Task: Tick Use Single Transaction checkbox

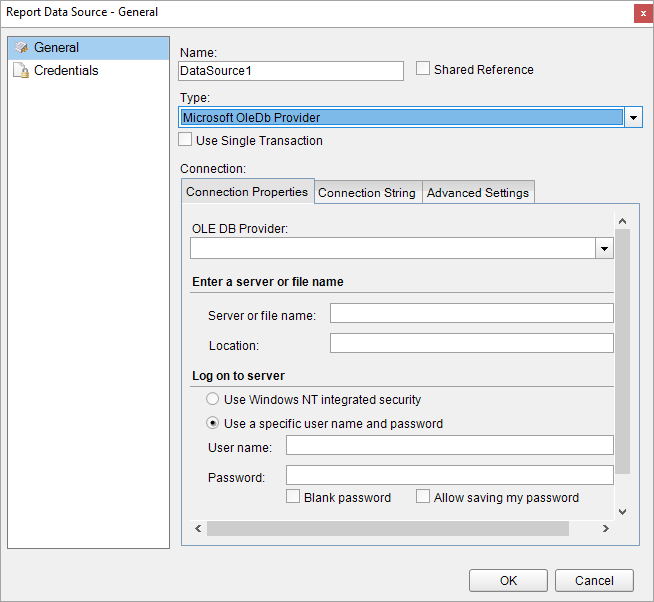Action: 185,139
